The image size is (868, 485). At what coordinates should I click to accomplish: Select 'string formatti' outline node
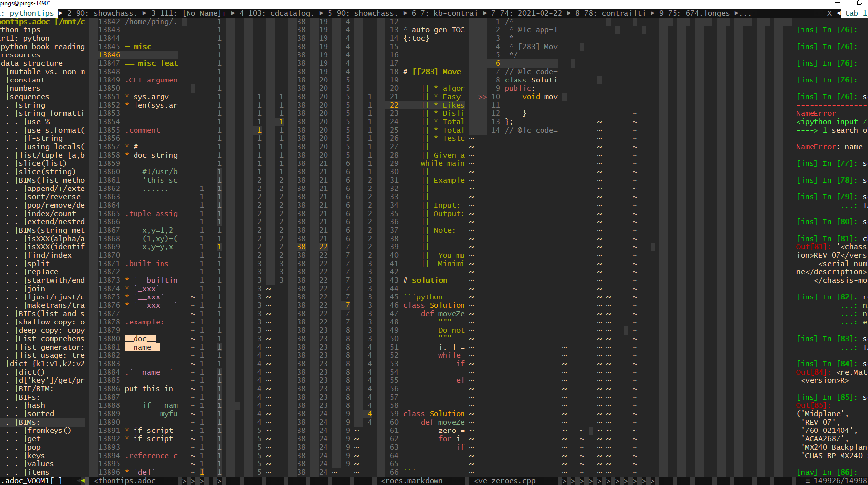(52, 113)
